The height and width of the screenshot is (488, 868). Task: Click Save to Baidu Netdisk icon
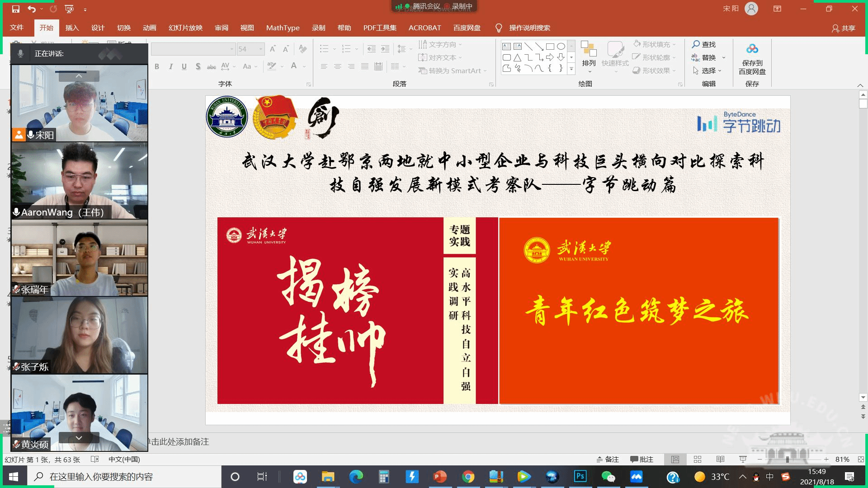(752, 49)
